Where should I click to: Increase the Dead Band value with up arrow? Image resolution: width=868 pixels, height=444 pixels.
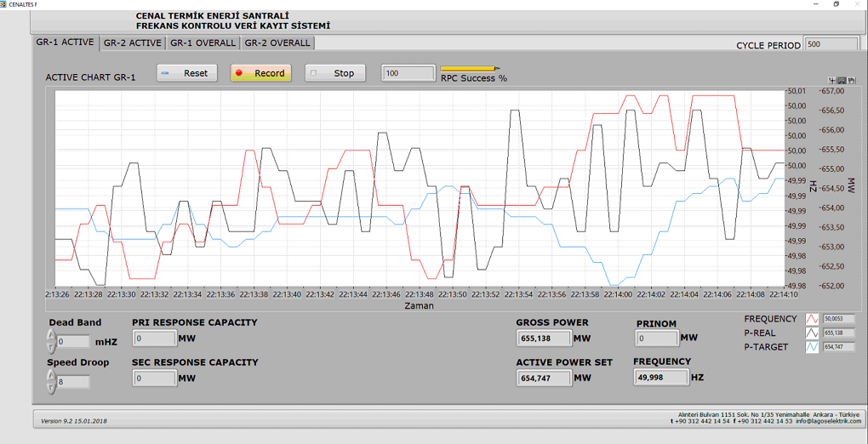51,335
